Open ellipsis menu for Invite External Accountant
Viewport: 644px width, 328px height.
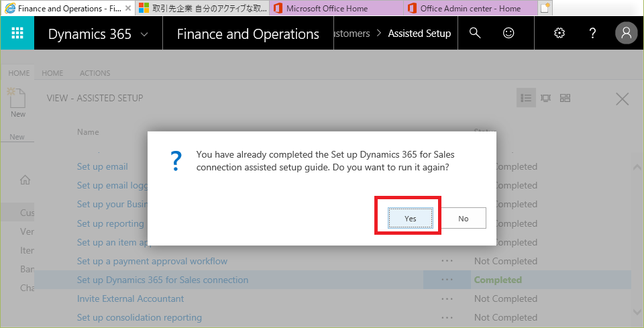coord(447,299)
